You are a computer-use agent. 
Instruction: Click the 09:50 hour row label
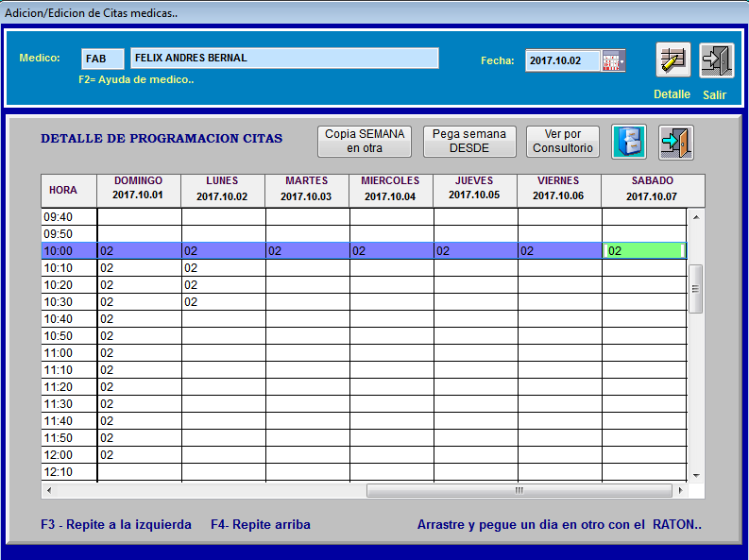(x=69, y=234)
